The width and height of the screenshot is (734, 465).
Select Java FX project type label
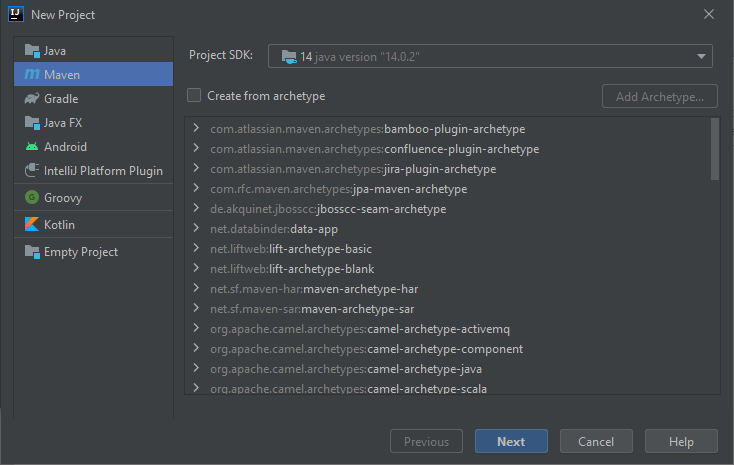(x=63, y=123)
